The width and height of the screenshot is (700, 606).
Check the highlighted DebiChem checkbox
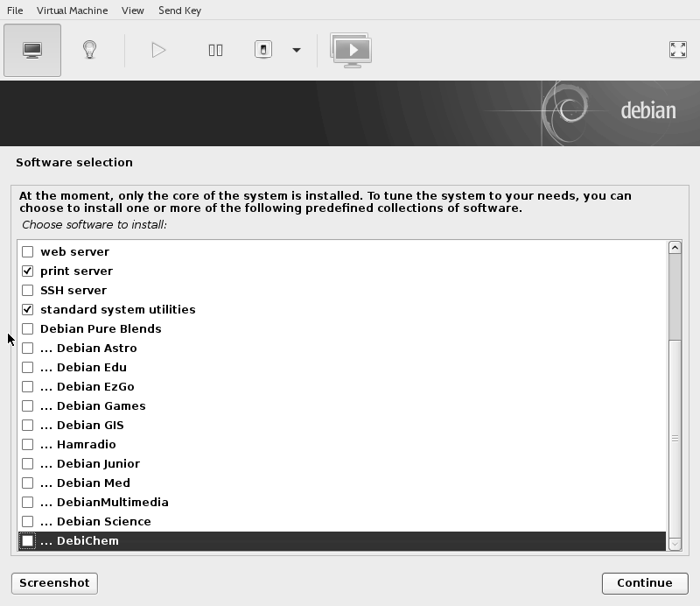coord(28,540)
